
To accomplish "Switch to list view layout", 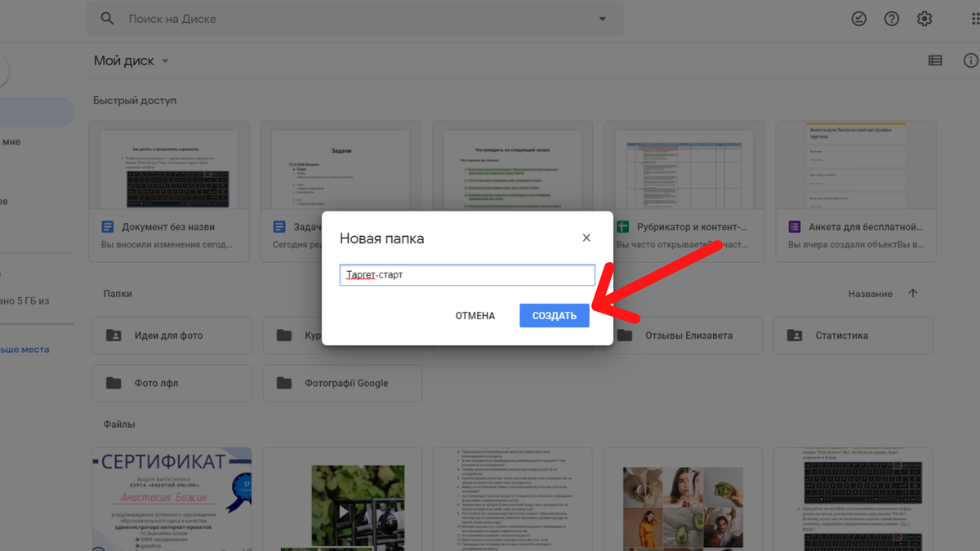I will tap(935, 60).
